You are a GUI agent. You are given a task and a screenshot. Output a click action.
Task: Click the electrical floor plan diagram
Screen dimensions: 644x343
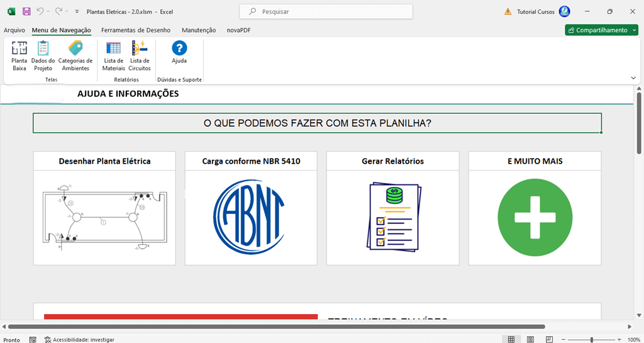tap(105, 218)
